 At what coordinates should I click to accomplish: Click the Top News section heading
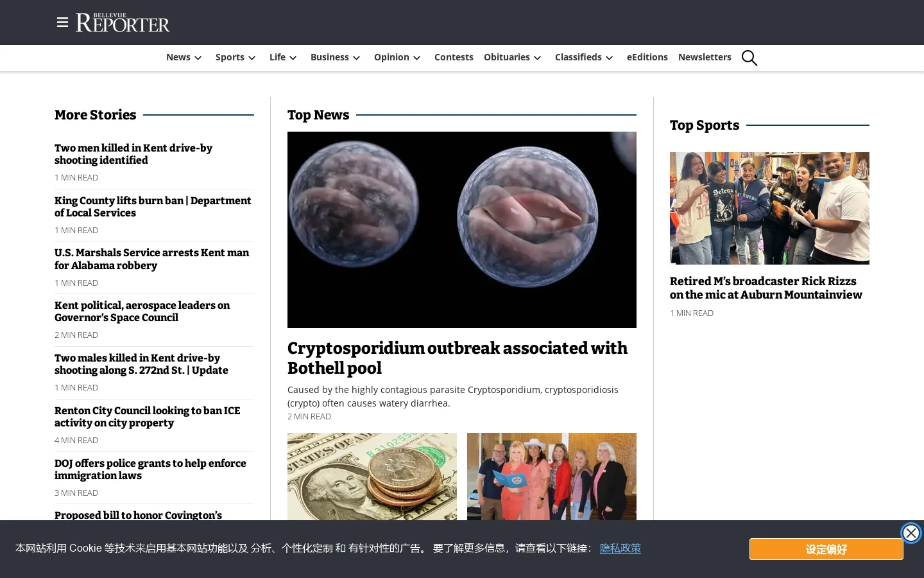[318, 115]
